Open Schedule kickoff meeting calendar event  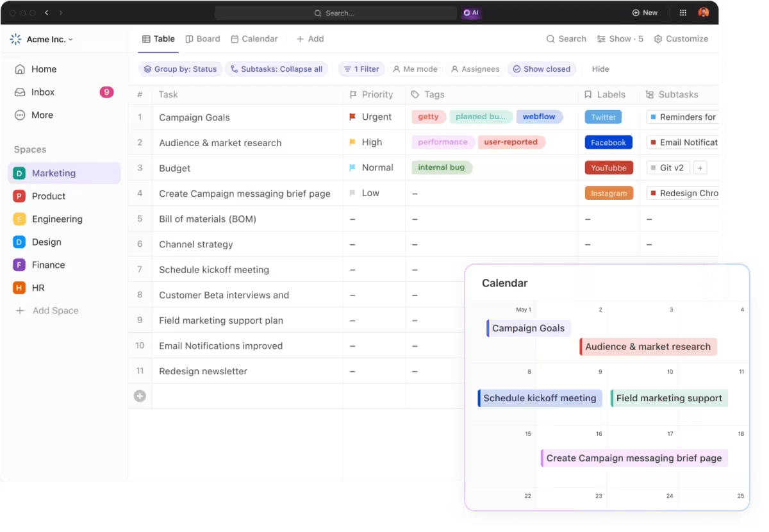pos(540,398)
